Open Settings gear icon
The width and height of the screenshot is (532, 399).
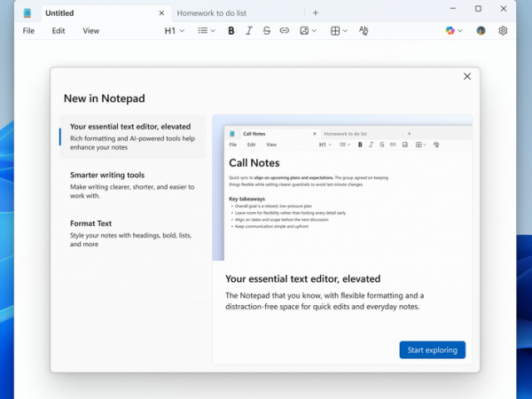pos(503,31)
